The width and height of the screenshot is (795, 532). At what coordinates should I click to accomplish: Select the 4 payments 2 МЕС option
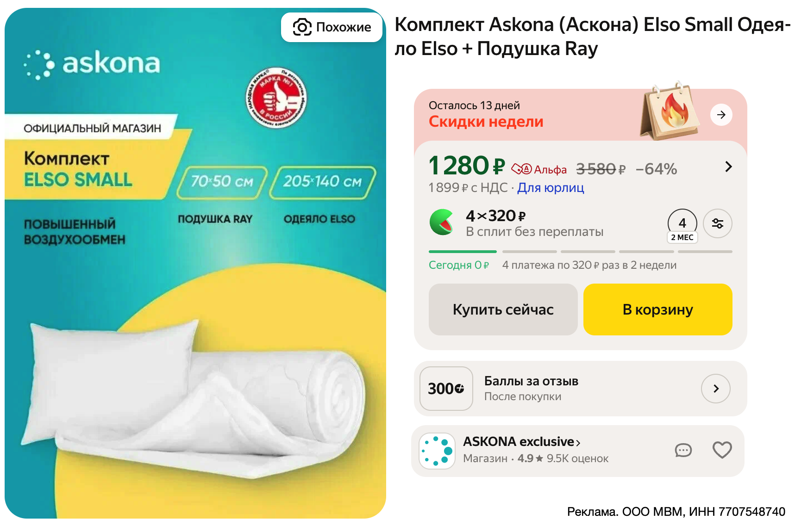point(682,226)
